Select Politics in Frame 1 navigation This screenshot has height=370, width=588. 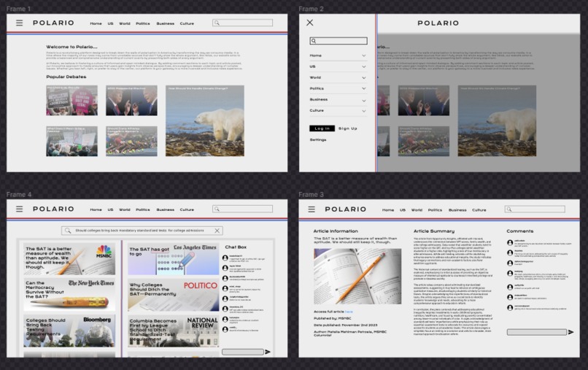(x=143, y=23)
